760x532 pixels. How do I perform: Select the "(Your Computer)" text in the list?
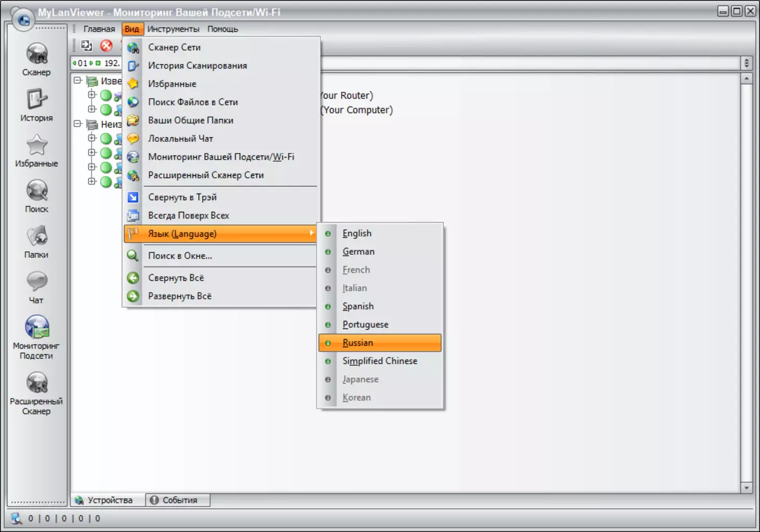(357, 110)
